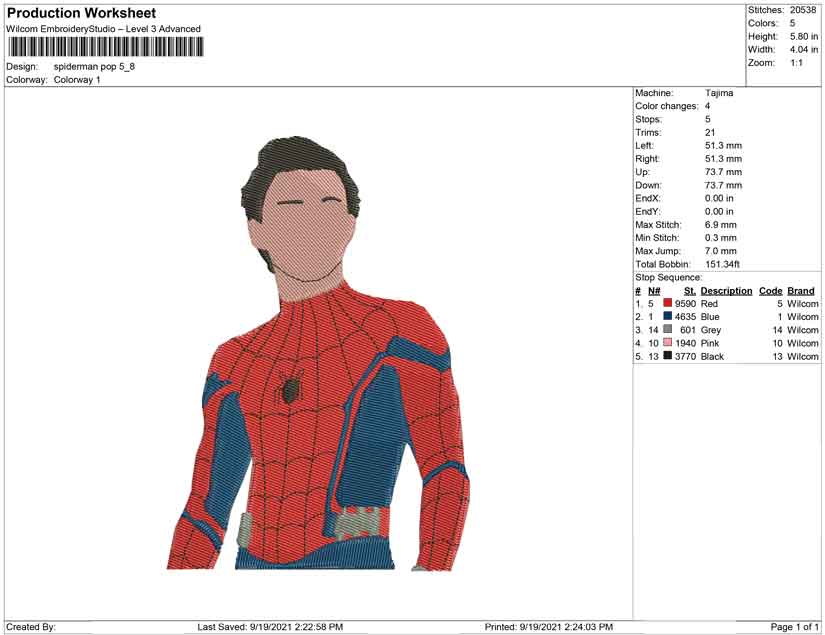
Task: Click the Pink stitch count '1940'
Action: click(x=685, y=343)
